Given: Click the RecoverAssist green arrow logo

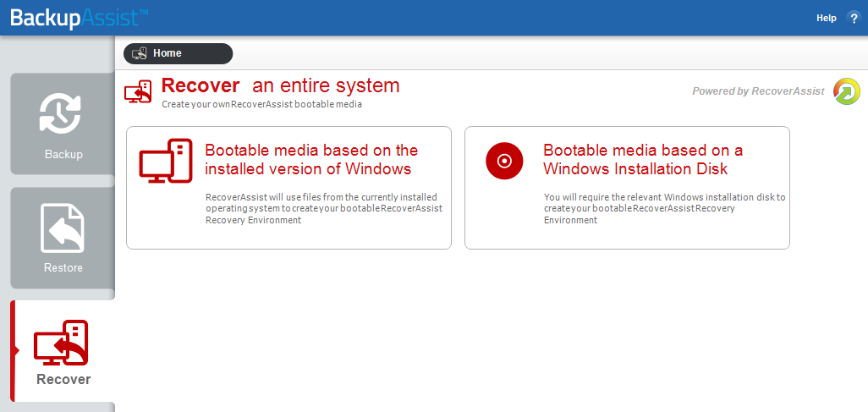Looking at the screenshot, I should 847,91.
